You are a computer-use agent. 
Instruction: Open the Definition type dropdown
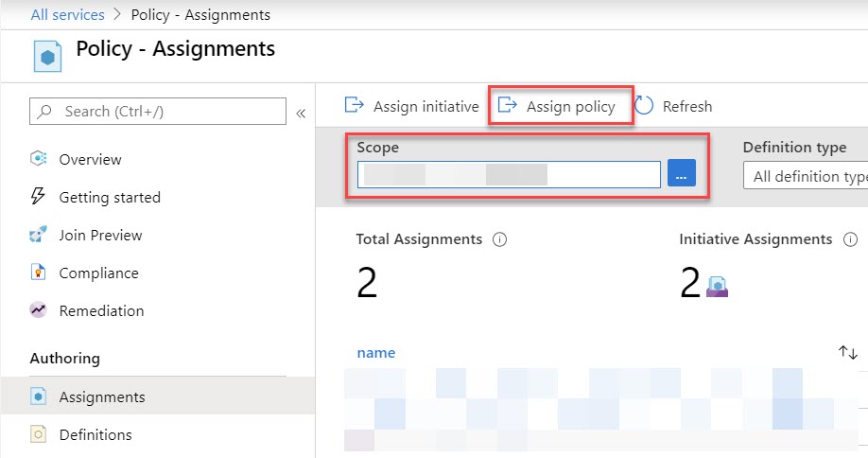tap(806, 176)
